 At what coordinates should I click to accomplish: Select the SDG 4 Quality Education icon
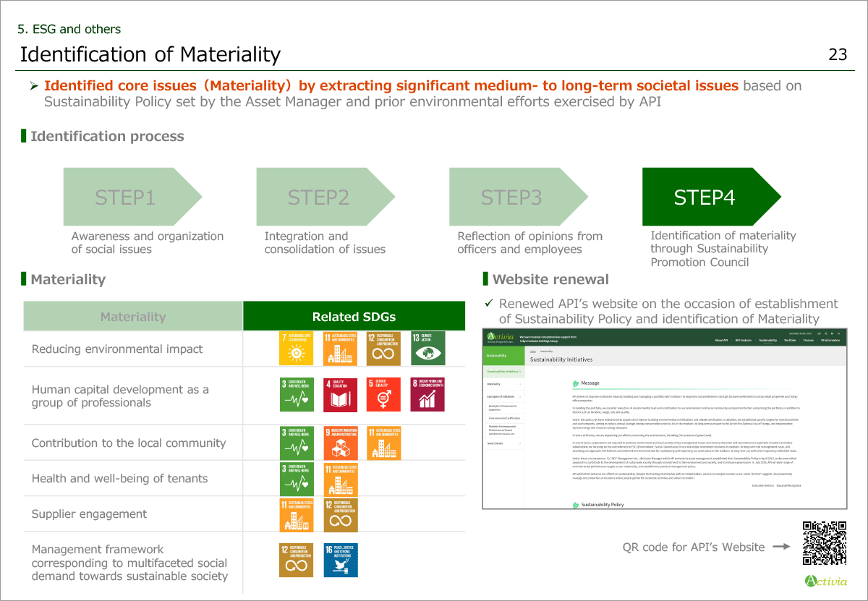[x=341, y=394]
